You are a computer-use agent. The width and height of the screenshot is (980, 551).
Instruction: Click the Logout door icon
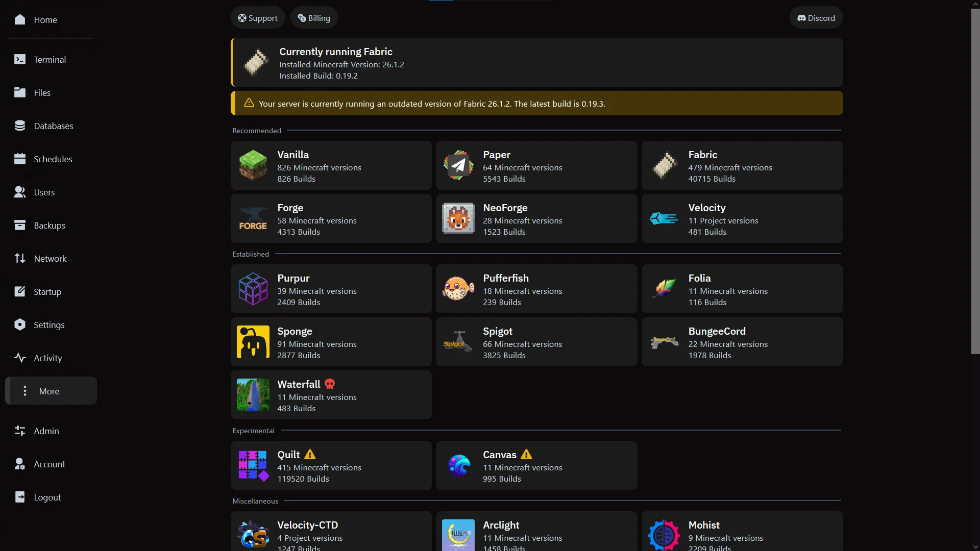(20, 497)
